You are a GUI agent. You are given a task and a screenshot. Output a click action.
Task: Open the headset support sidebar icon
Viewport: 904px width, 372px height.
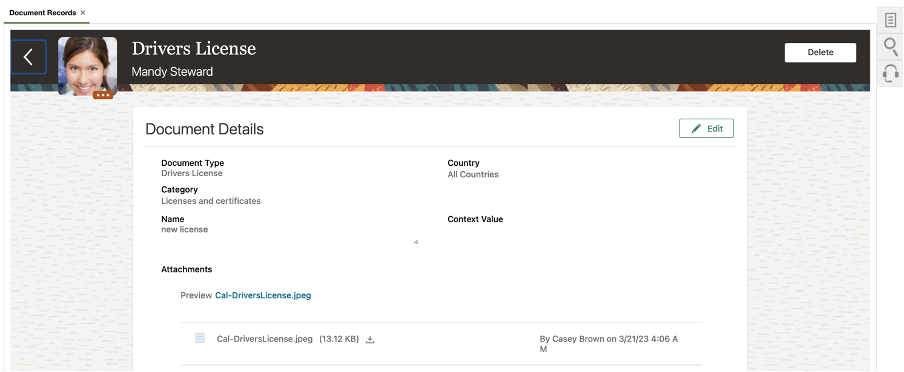pos(891,73)
